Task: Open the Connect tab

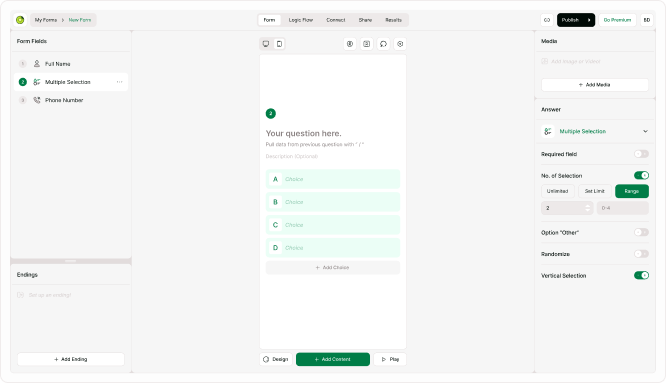Action: [336, 20]
